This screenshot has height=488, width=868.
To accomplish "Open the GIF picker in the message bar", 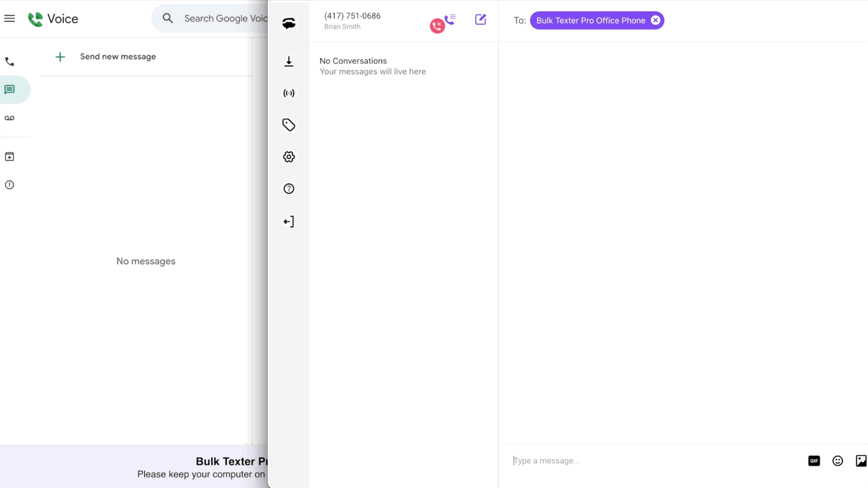I will tap(814, 461).
